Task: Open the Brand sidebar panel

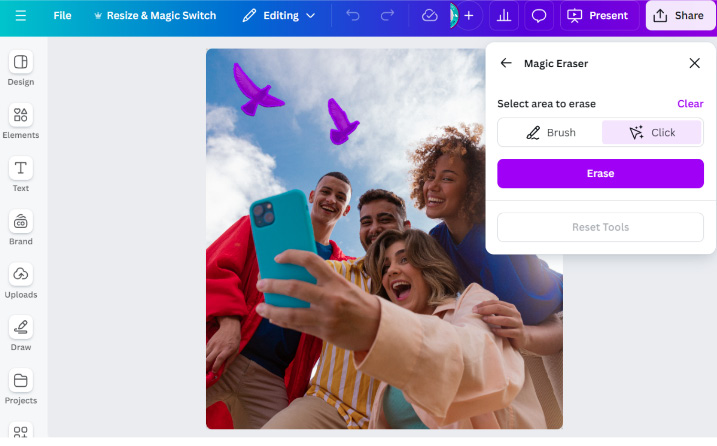Action: point(21,228)
